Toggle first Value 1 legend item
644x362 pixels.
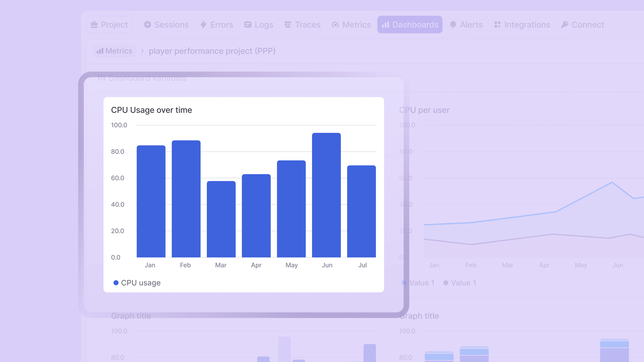[421, 283]
